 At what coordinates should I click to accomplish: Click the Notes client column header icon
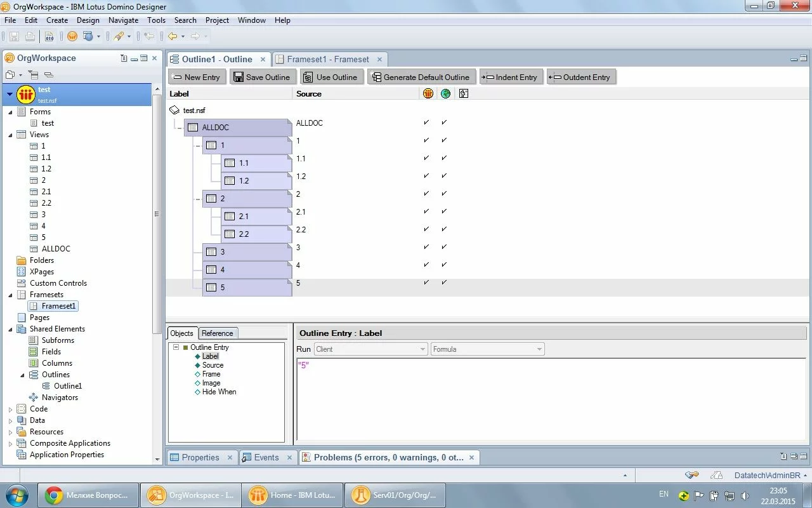428,94
